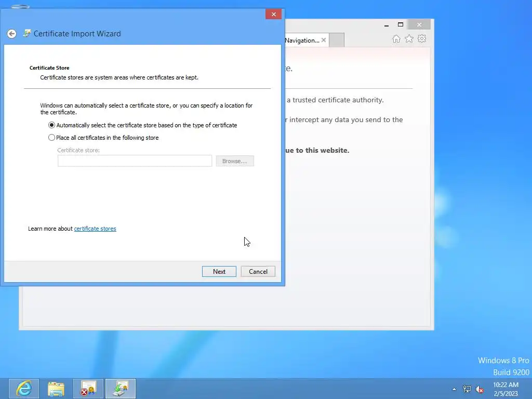This screenshot has width=532, height=399.
Task: Open Internet Explorer from the taskbar
Action: pyautogui.click(x=24, y=389)
